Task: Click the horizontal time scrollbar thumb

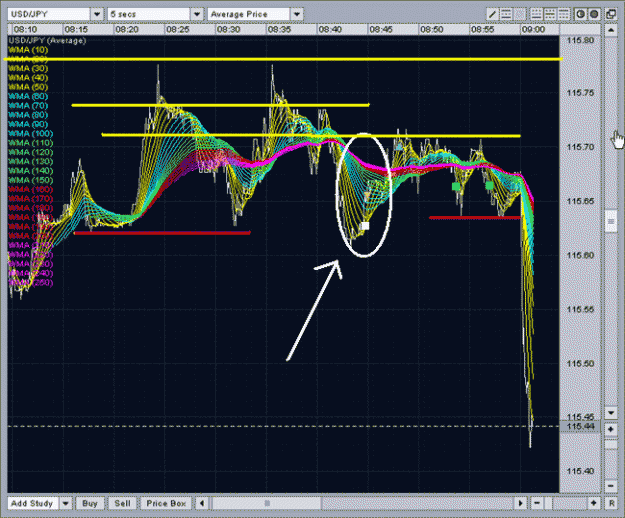Action: (267, 503)
